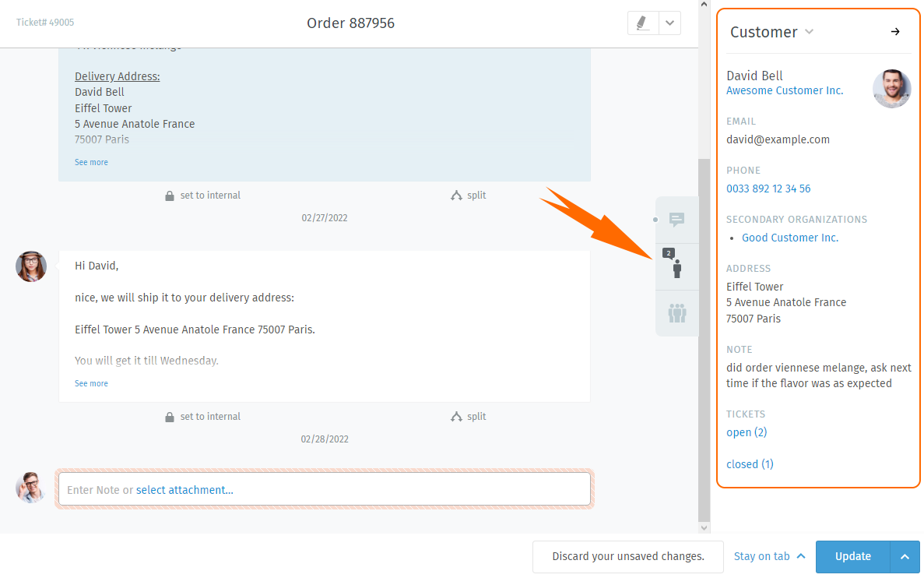Click See more in Hi David article

(x=91, y=383)
